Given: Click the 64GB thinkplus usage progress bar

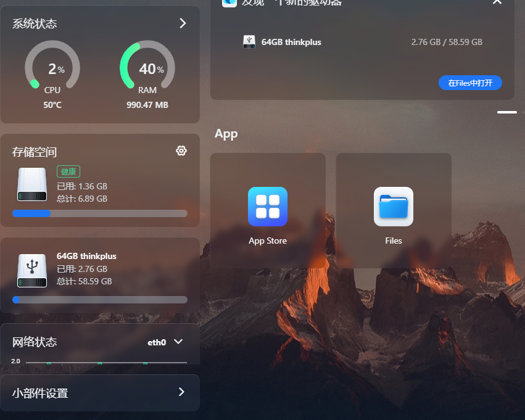Looking at the screenshot, I should tap(100, 300).
